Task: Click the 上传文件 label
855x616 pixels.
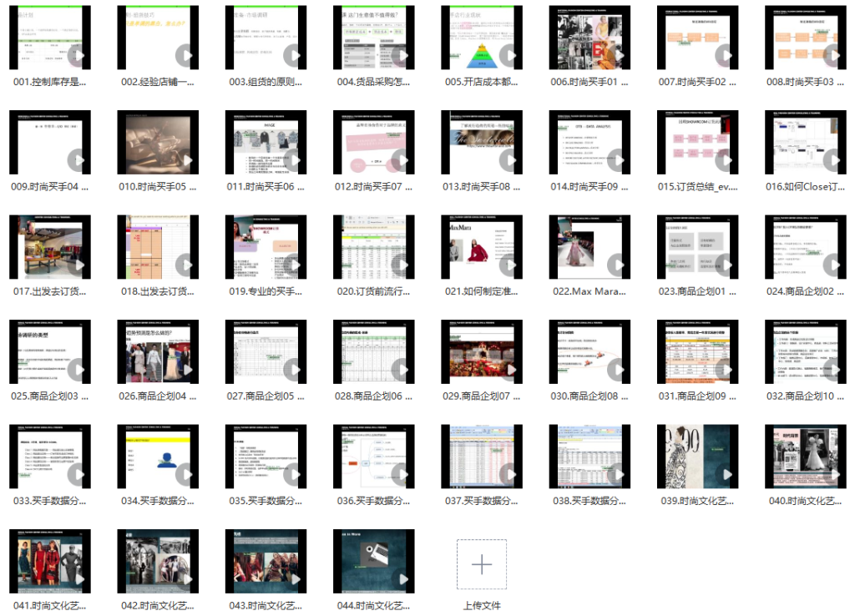Action: 482,605
